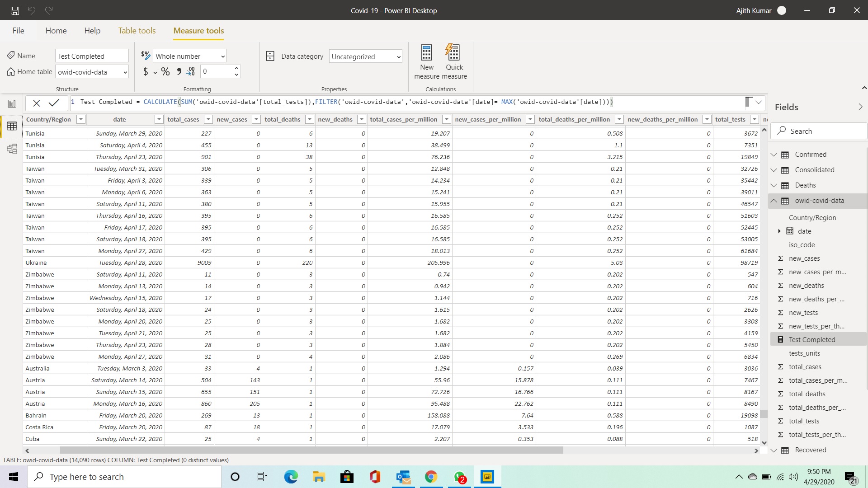This screenshot has height=488, width=868.
Task: Click the Undo arrow in title bar
Action: point(32,10)
